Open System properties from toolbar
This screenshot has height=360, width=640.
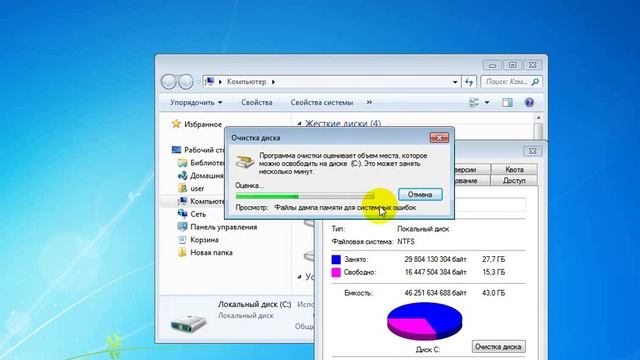tap(322, 102)
